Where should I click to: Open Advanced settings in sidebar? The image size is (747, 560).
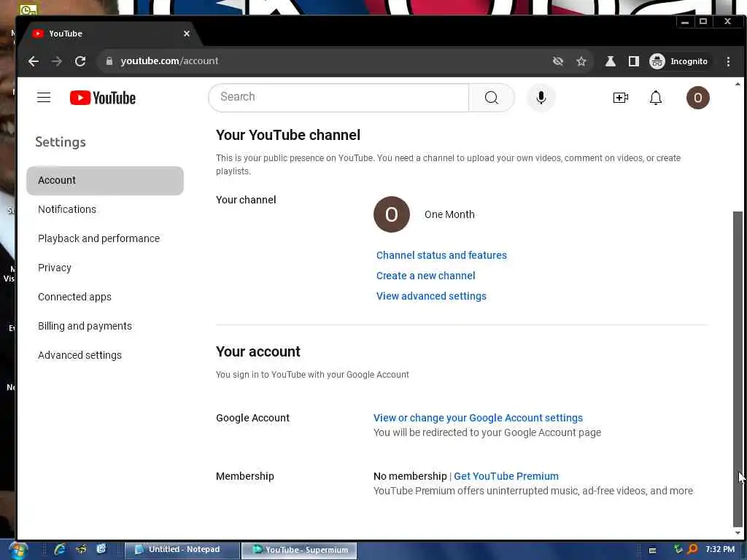(x=80, y=355)
